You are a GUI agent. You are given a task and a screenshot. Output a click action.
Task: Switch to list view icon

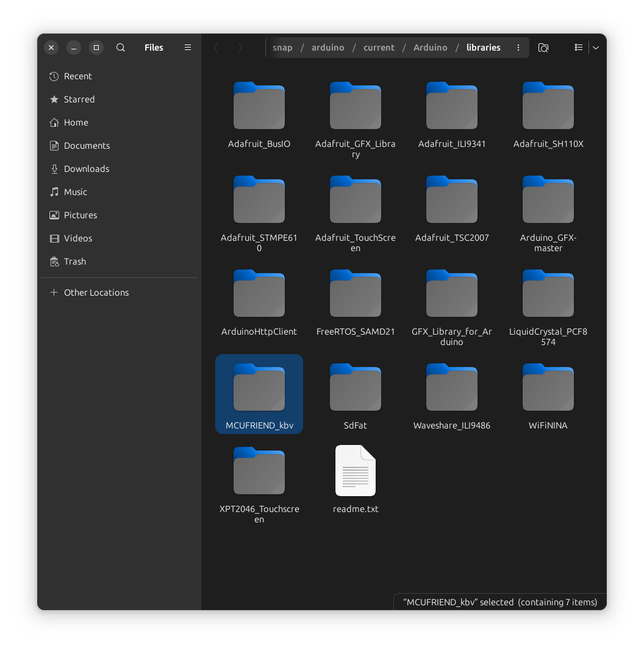pos(578,48)
